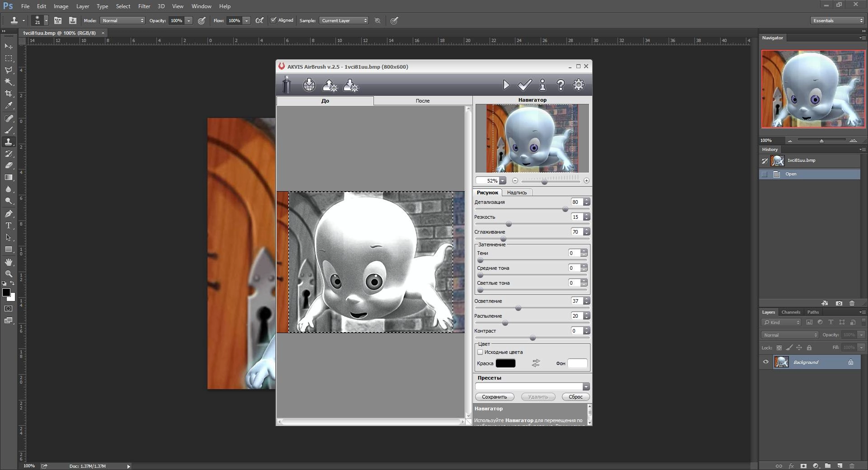Increase the Детализация value stepper

pyautogui.click(x=586, y=200)
